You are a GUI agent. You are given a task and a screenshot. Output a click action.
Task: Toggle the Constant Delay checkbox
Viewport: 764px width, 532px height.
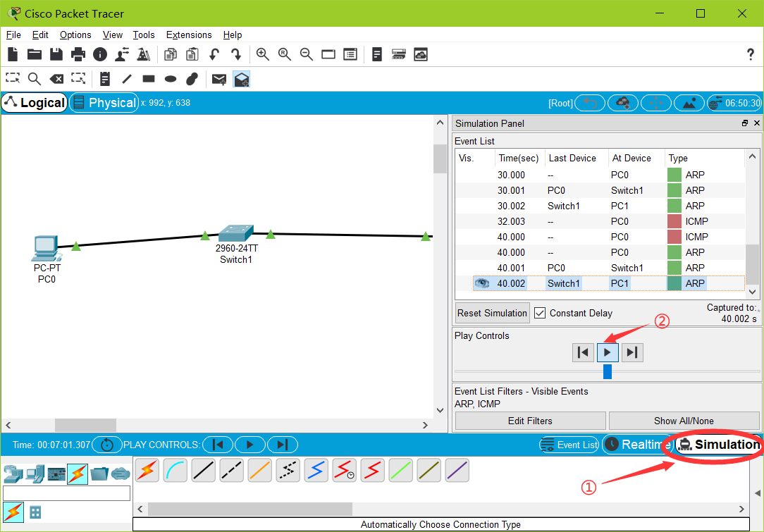pos(540,313)
